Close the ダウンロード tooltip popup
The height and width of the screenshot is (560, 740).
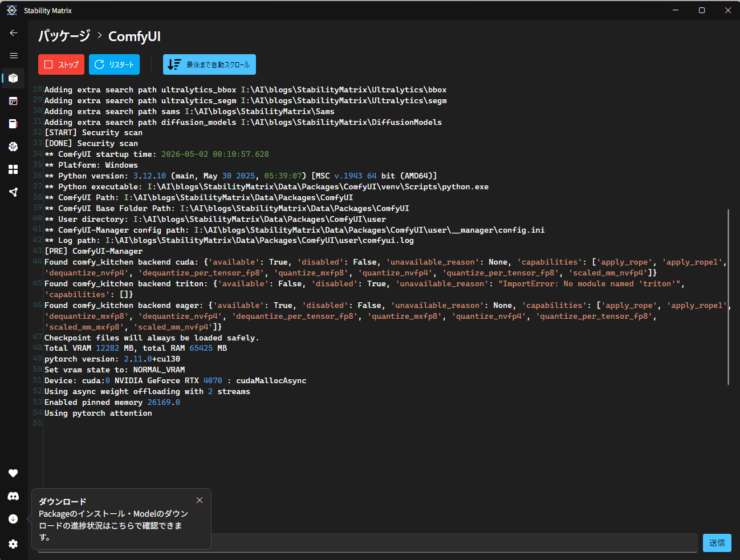click(x=200, y=500)
